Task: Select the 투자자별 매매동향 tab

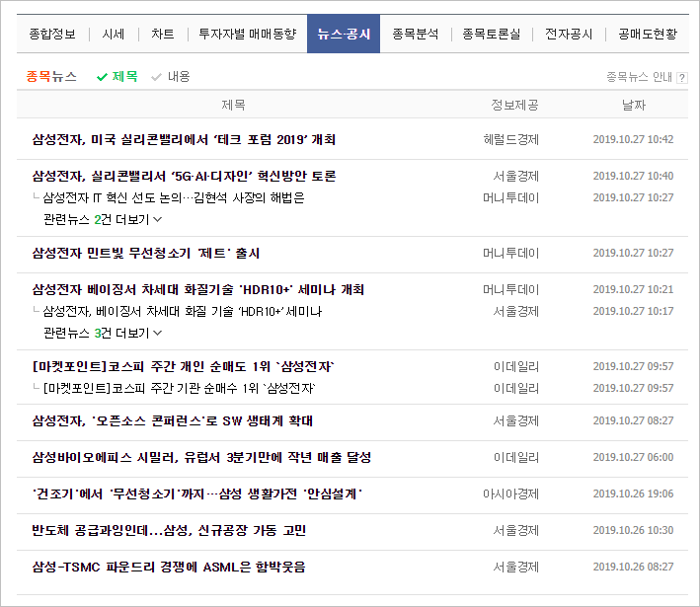Action: tap(248, 34)
